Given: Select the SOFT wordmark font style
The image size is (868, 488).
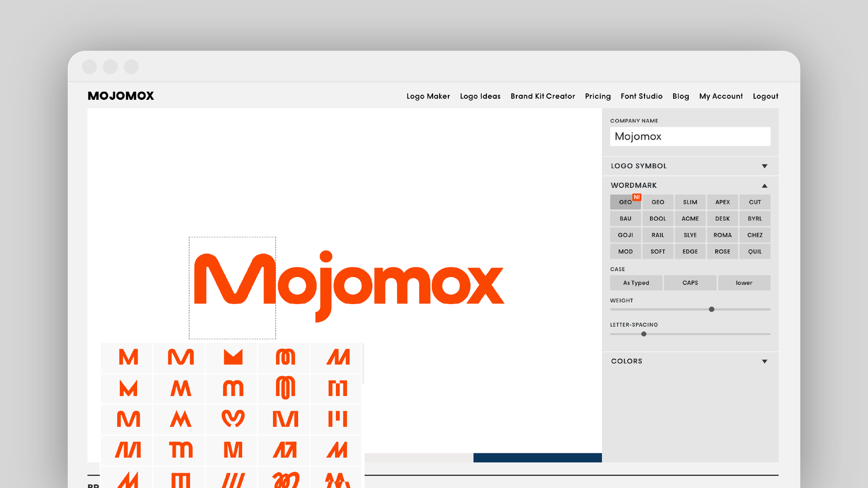Looking at the screenshot, I should 658,251.
